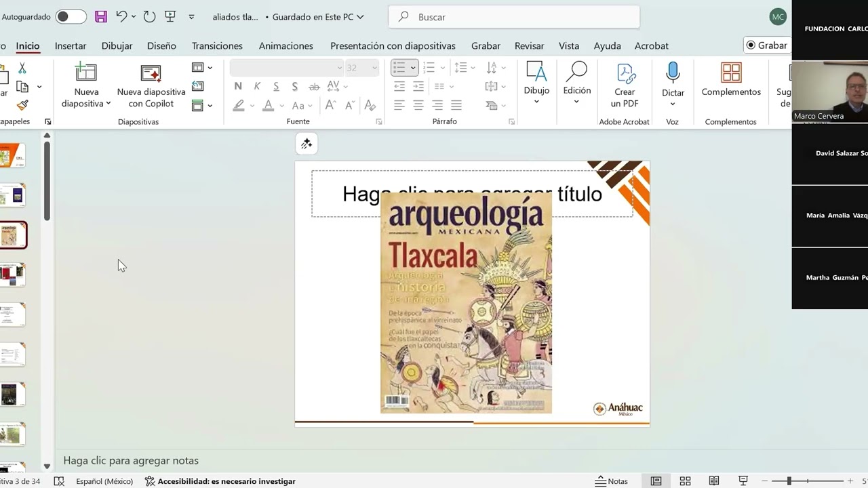Click the Format Painter brush icon
Viewport: 868px width, 488px height.
pyautogui.click(x=22, y=105)
